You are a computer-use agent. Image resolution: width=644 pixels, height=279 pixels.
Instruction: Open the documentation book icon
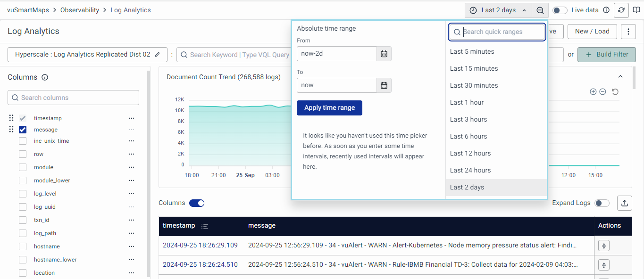636,10
